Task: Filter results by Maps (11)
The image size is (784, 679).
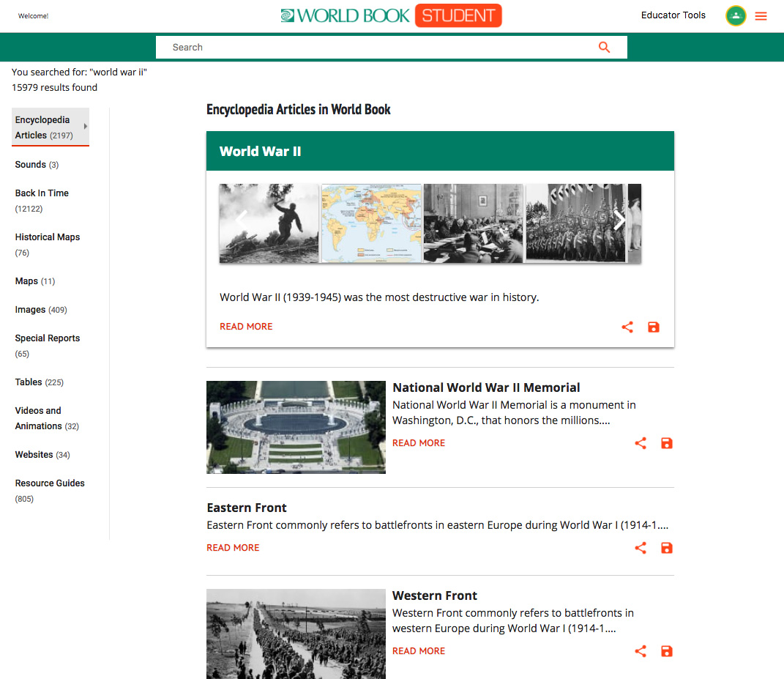Action: (35, 281)
